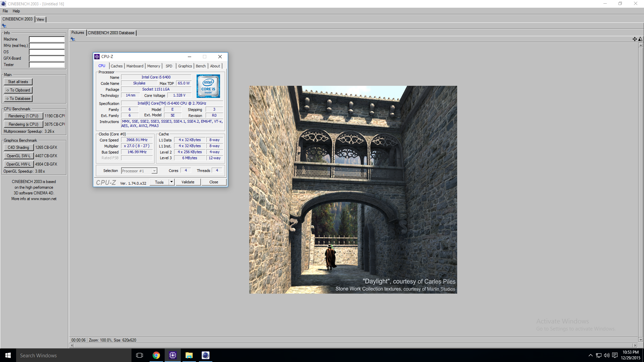Switch to the View tab
This screenshot has height=362, width=644.
click(x=40, y=19)
